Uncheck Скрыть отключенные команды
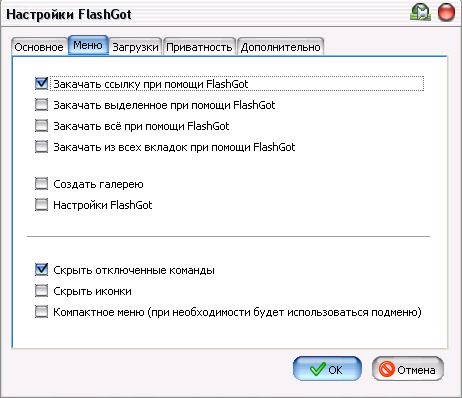Screen dimensions: 462x398 41,270
